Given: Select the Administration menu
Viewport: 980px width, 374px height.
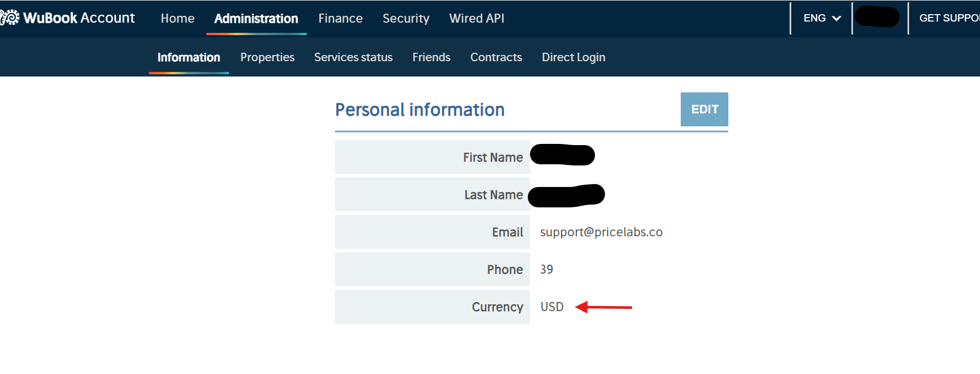Looking at the screenshot, I should 256,18.
